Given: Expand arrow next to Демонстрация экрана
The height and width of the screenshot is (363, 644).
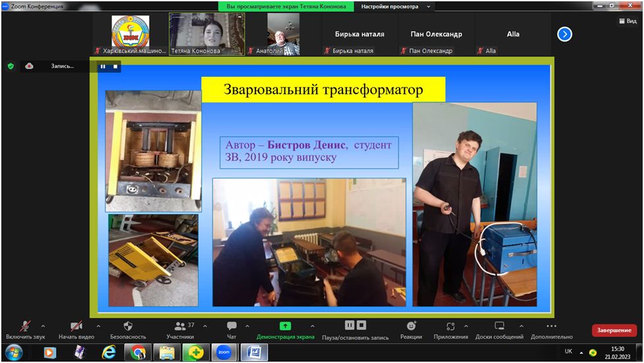Looking at the screenshot, I should coord(313,326).
